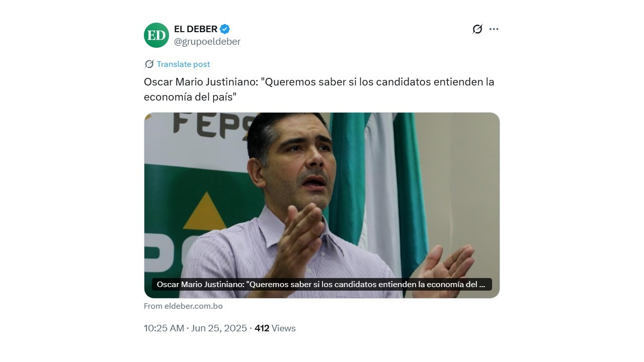Follow the From eldeber.com.bo source link
This screenshot has height=362, width=644.
click(183, 306)
